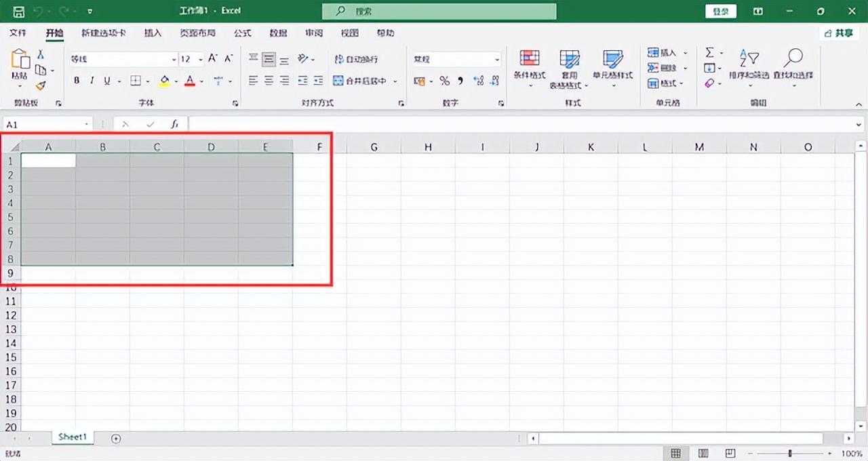
Task: Switch to the Sheet1 tab
Action: [x=73, y=437]
